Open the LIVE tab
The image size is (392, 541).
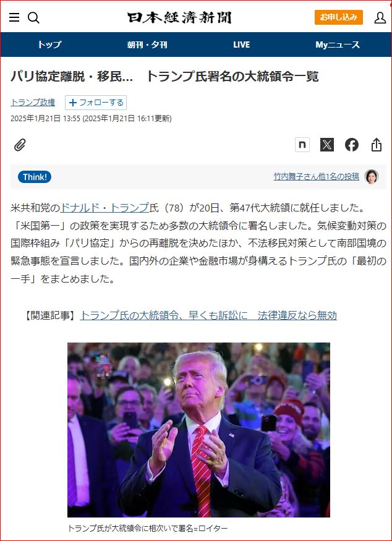click(x=241, y=45)
